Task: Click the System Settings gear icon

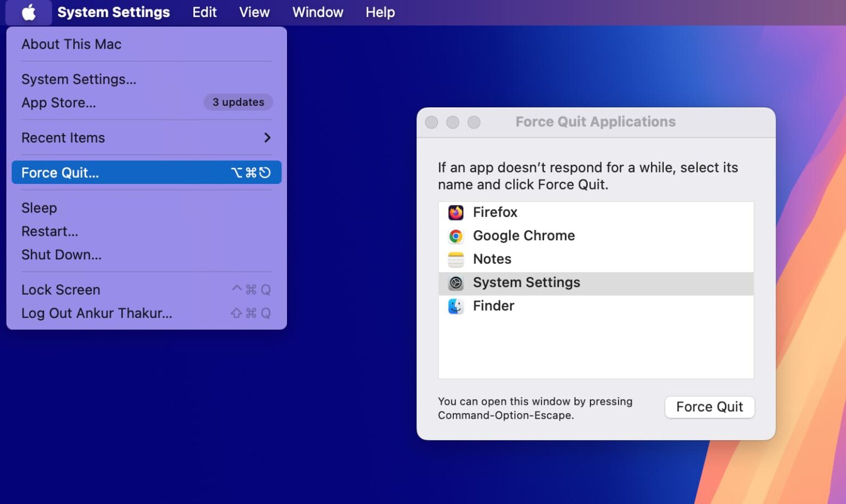Action: click(x=455, y=283)
